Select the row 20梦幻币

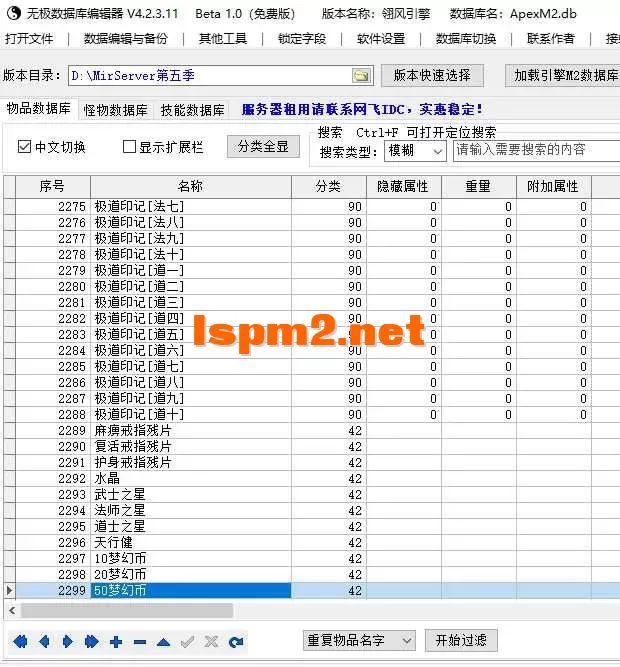tap(311, 575)
